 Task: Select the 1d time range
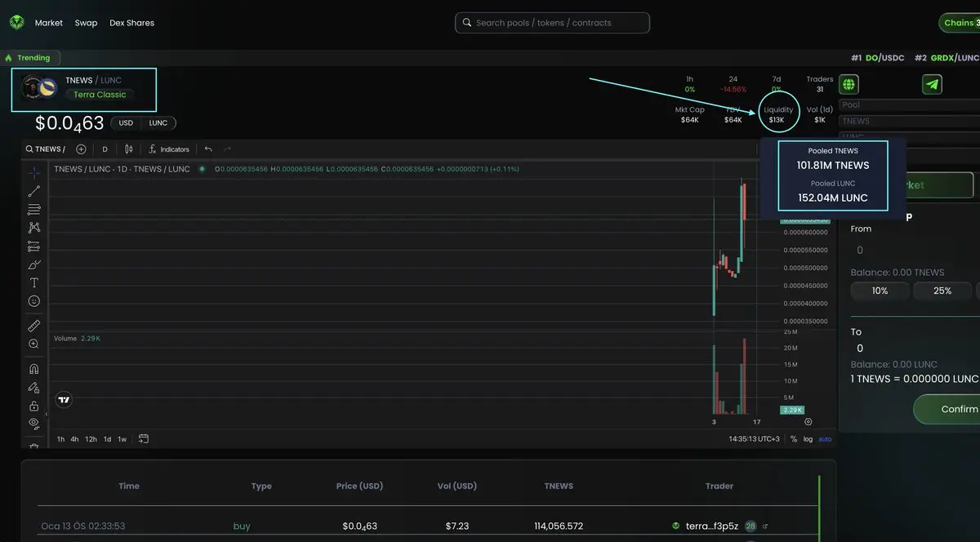pos(107,439)
